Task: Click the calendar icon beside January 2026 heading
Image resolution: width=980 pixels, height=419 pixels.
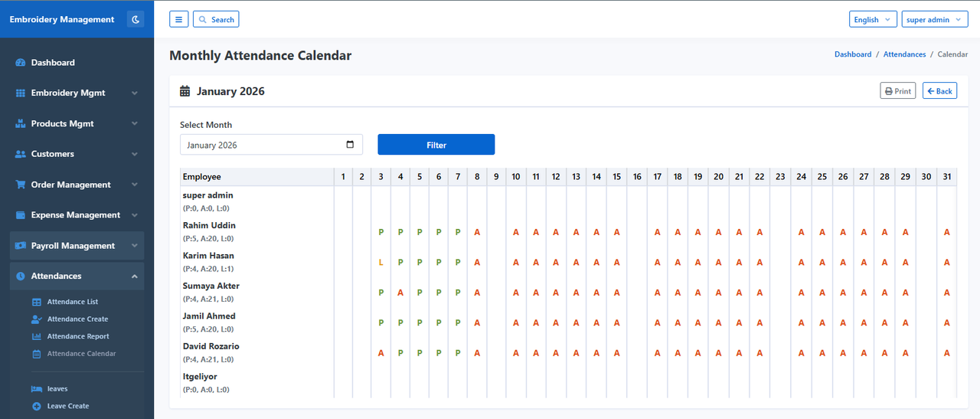Action: pyautogui.click(x=185, y=91)
